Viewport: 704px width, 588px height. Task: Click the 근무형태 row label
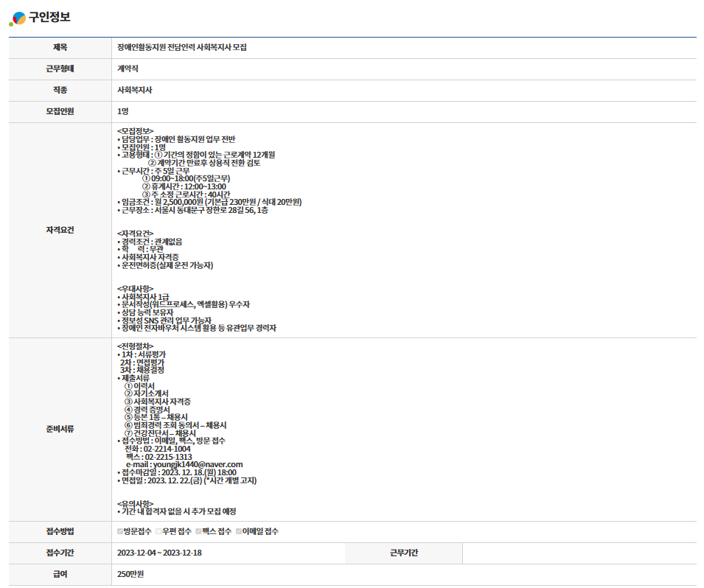click(x=60, y=69)
